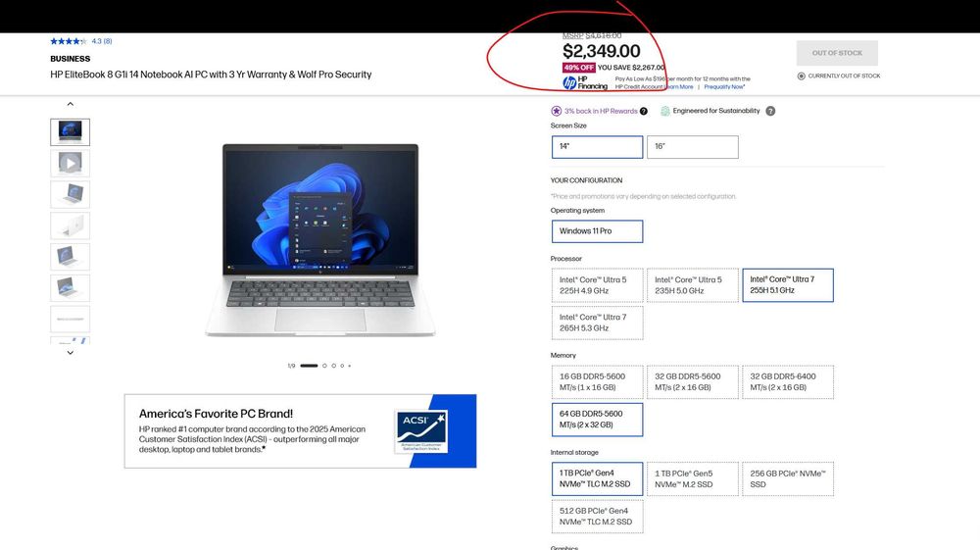Click the green sustainability leaf icon
Viewport: 980px width, 550px height.
click(x=665, y=111)
